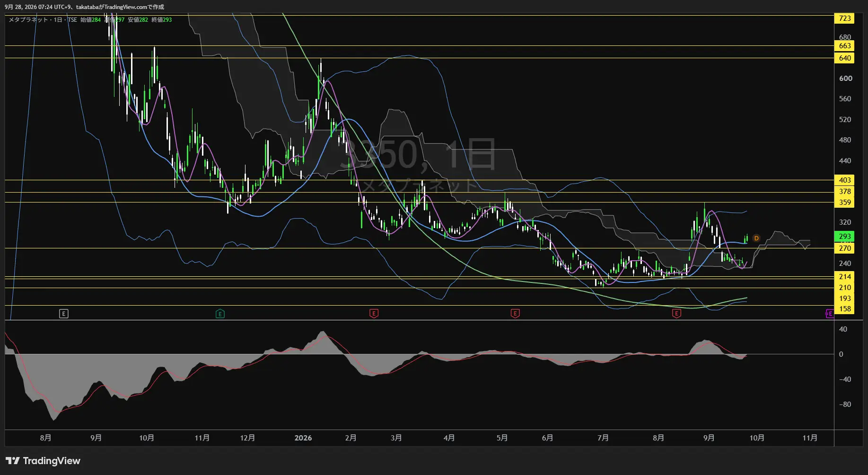Select the 663 yellow price label
This screenshot has width=868, height=475.
845,45
